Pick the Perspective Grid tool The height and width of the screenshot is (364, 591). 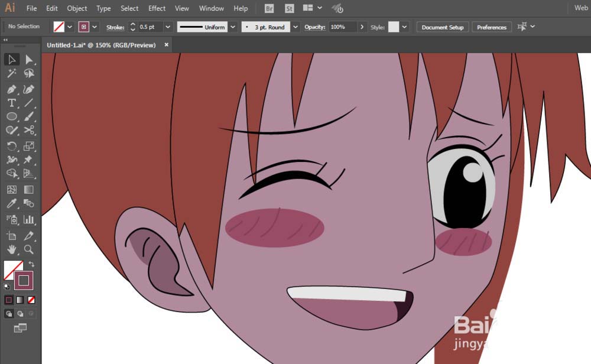click(x=28, y=173)
